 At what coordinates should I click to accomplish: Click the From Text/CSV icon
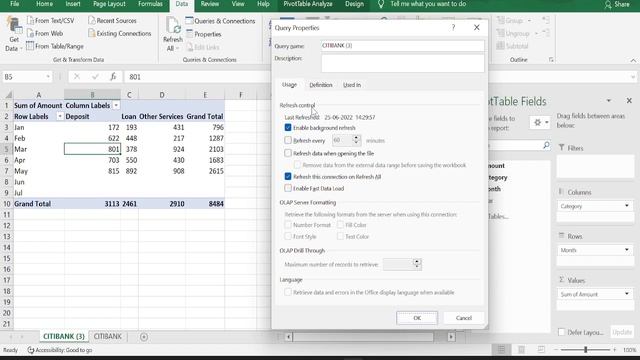pos(30,20)
